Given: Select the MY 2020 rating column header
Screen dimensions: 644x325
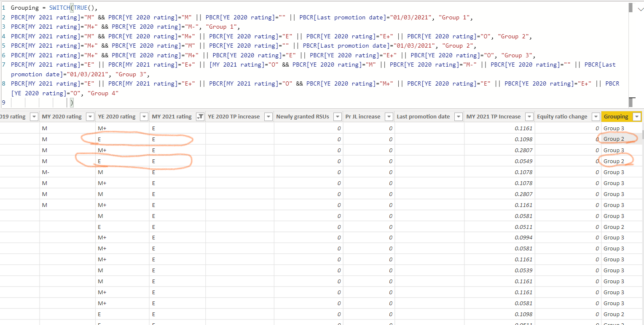Looking at the screenshot, I should click(62, 117).
